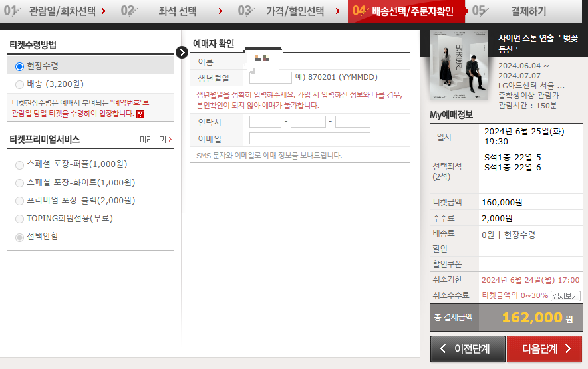The image size is (588, 369).
Task: Go to step 03 가격/할인선택
Action: pyautogui.click(x=289, y=11)
